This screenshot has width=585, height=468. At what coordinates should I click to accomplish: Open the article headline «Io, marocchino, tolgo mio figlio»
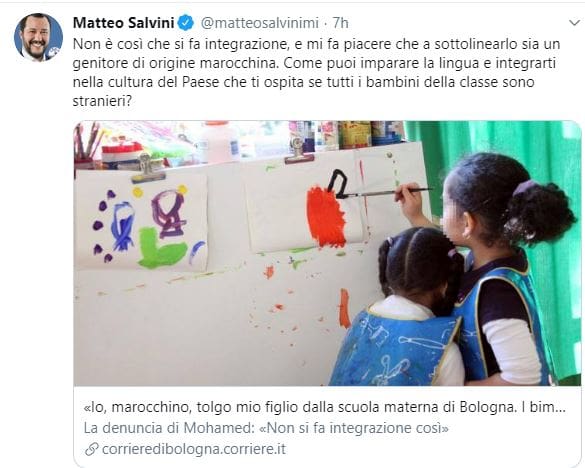[325, 407]
